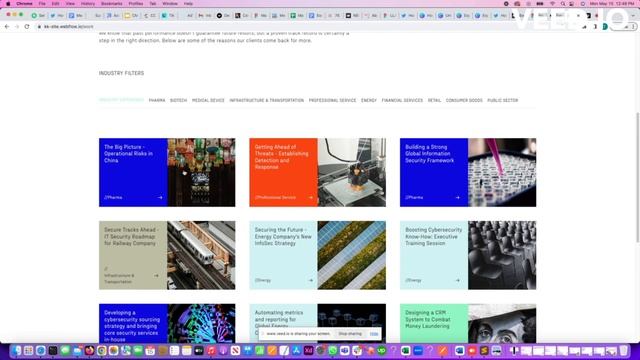Image resolution: width=640 pixels, height=360 pixels.
Task: Select the Professional Service filter
Action: click(x=332, y=100)
